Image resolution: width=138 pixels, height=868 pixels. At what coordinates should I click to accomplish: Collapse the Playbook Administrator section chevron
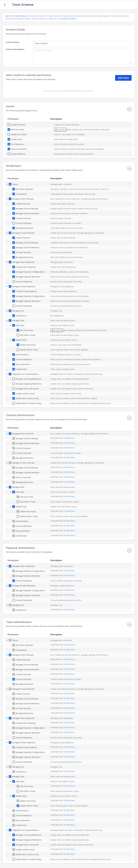pyautogui.click(x=129, y=551)
